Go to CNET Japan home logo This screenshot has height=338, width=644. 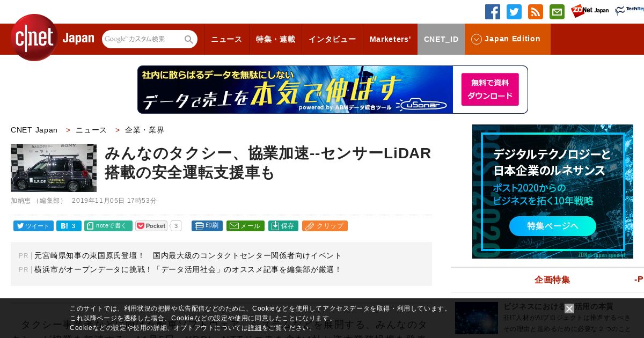point(52,38)
